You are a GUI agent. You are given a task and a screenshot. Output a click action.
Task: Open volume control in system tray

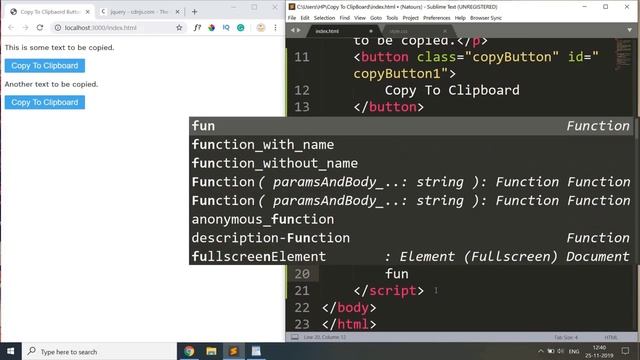pyautogui.click(x=561, y=351)
